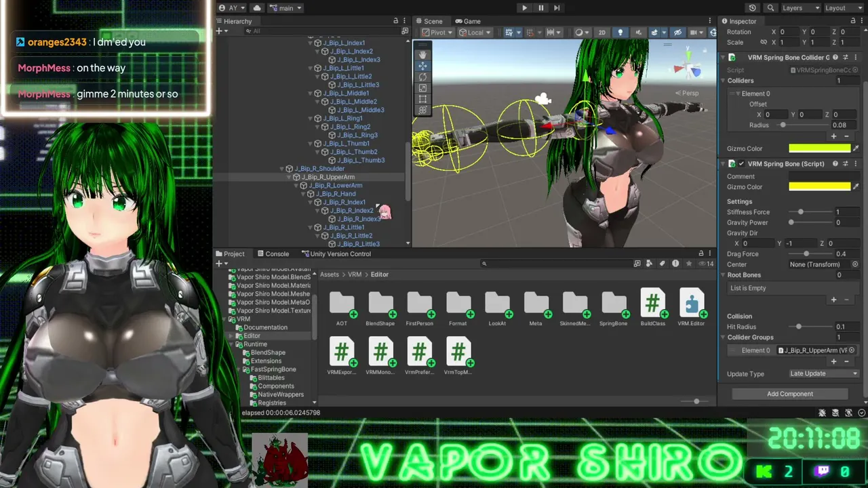Click the cloud services icon
Viewport: 868px width, 488px height.
[x=257, y=8]
